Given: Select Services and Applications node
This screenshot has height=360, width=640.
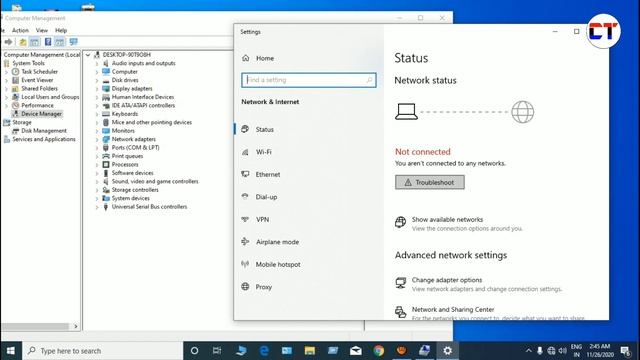Looking at the screenshot, I should point(44,139).
